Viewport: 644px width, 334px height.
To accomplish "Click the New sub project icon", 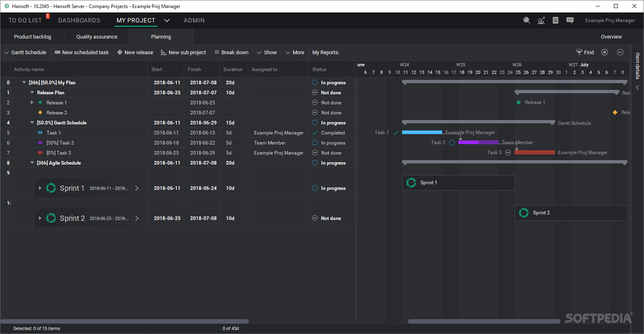I will pos(163,53).
